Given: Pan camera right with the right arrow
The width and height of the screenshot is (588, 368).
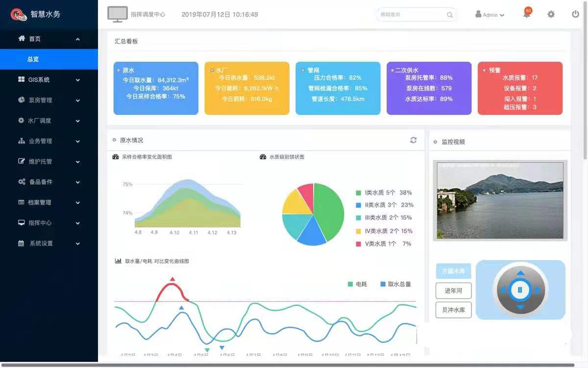Looking at the screenshot, I should click(538, 290).
